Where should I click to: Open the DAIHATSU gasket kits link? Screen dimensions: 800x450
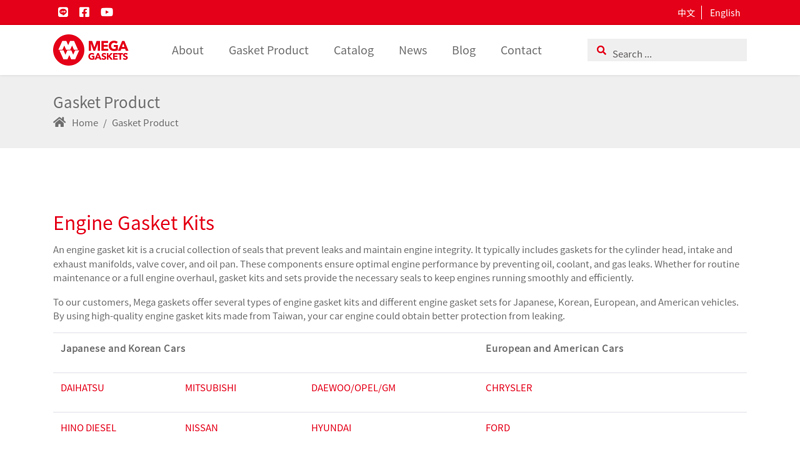(x=82, y=388)
